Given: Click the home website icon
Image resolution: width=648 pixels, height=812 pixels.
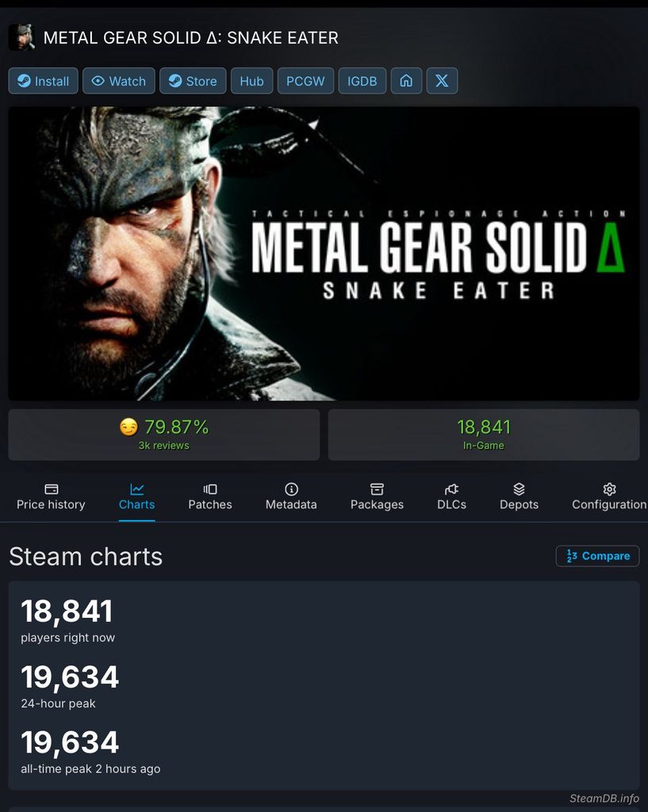Looking at the screenshot, I should tap(406, 81).
